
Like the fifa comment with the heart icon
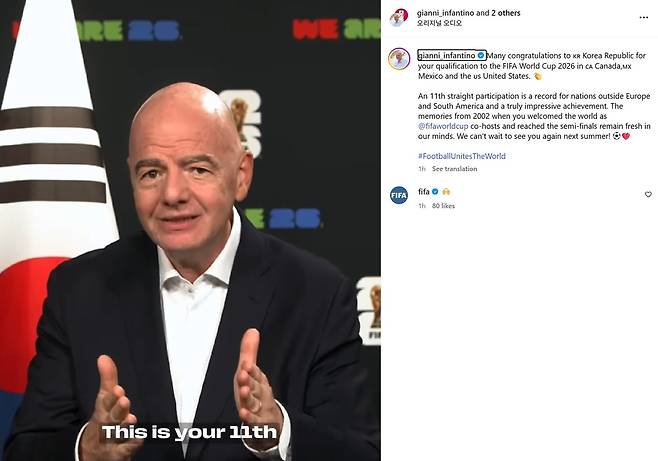[x=648, y=194]
